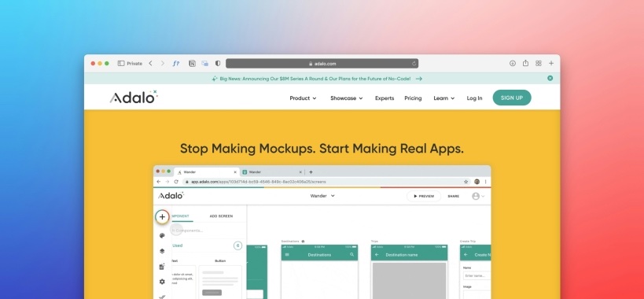Image resolution: width=644 pixels, height=299 pixels.
Task: Click the arrow after the announcement text
Action: [x=418, y=79]
